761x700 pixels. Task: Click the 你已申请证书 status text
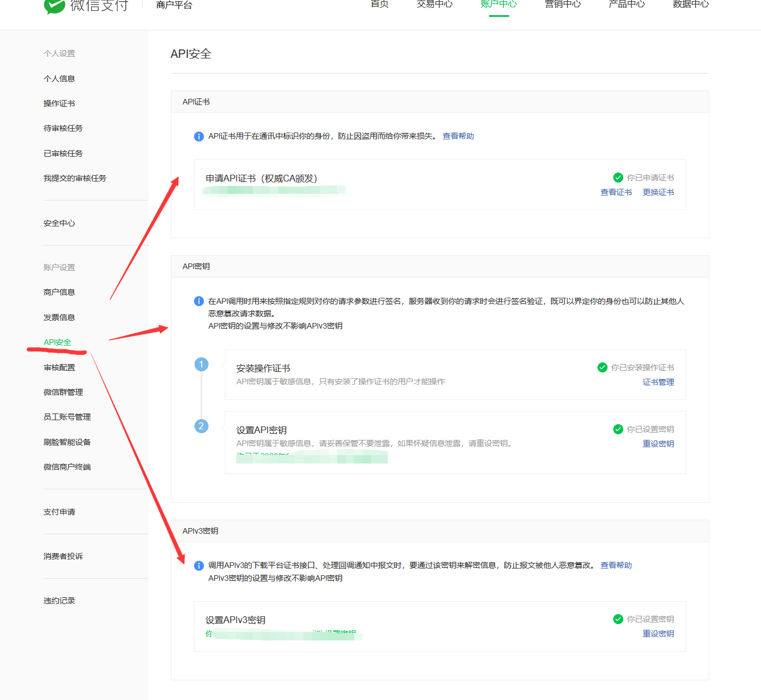pos(650,178)
